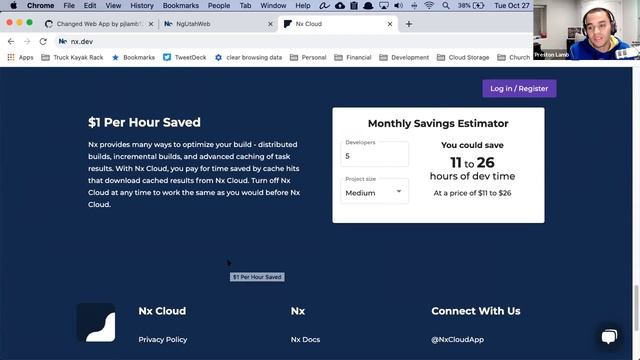The image size is (640, 360).
Task: Open the Tab menu
Action: point(245,5)
